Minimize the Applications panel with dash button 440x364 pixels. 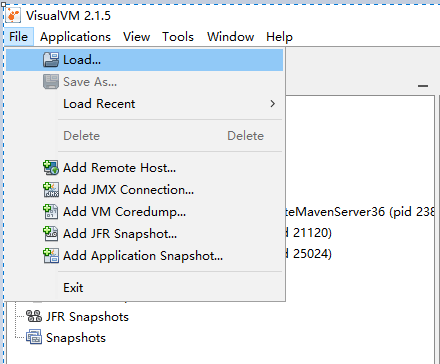[423, 86]
